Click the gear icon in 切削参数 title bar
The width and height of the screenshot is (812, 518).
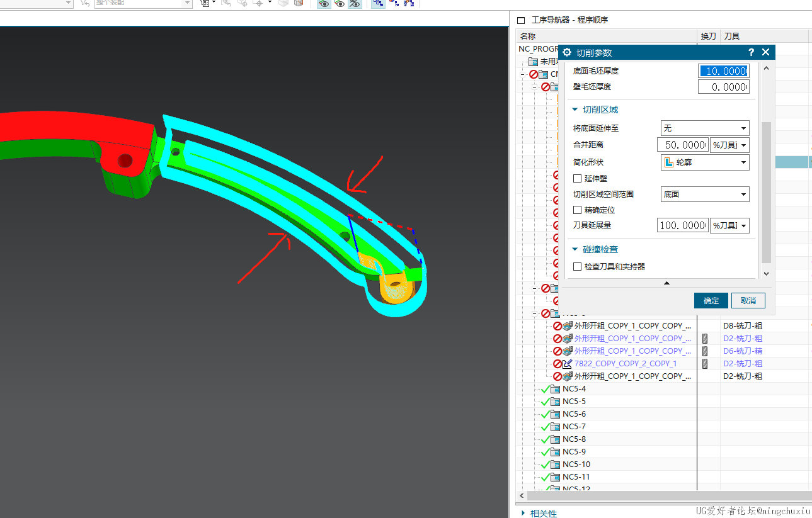[567, 52]
